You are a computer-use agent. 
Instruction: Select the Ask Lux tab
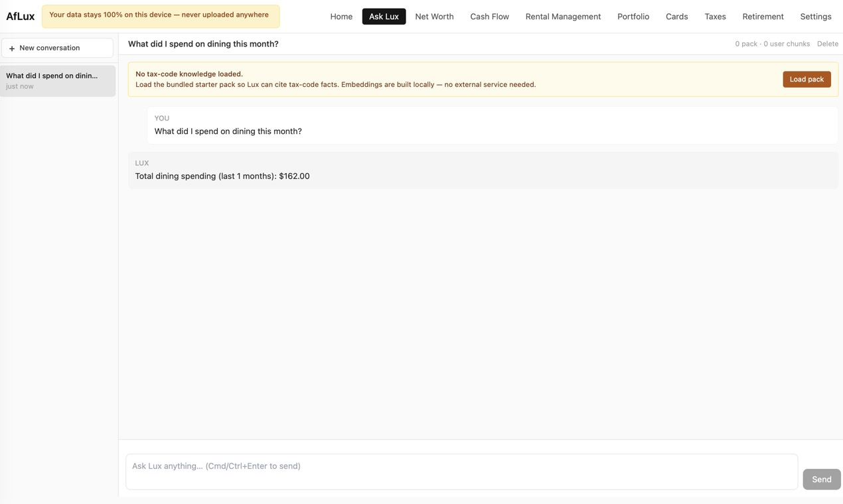point(384,17)
